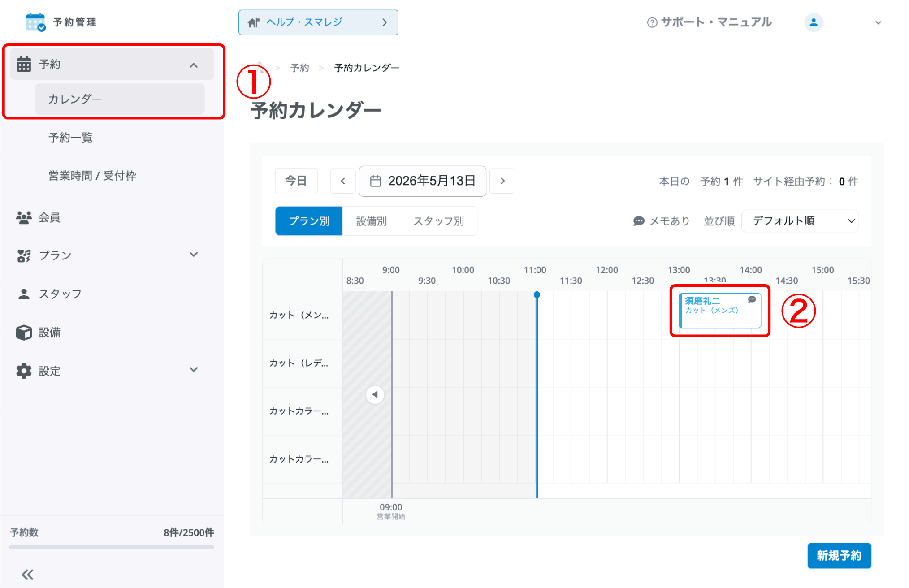The height and width of the screenshot is (588, 909).
Task: Open the 2026年5月13日 date picker
Action: 422,181
